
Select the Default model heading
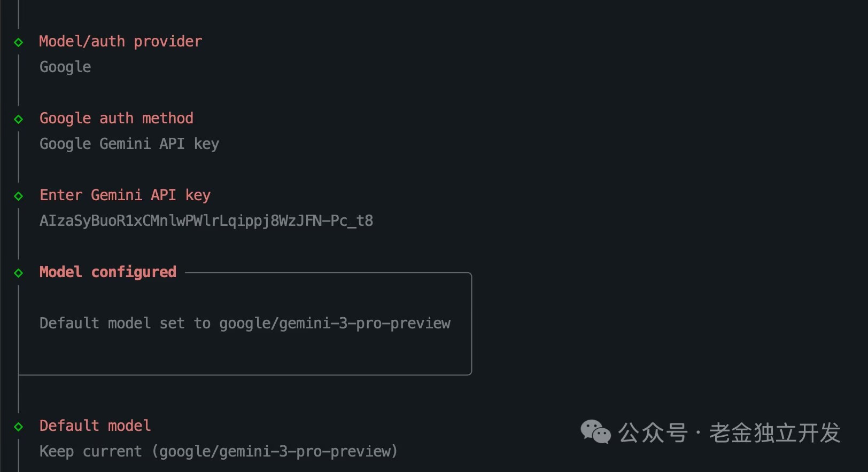coord(95,426)
